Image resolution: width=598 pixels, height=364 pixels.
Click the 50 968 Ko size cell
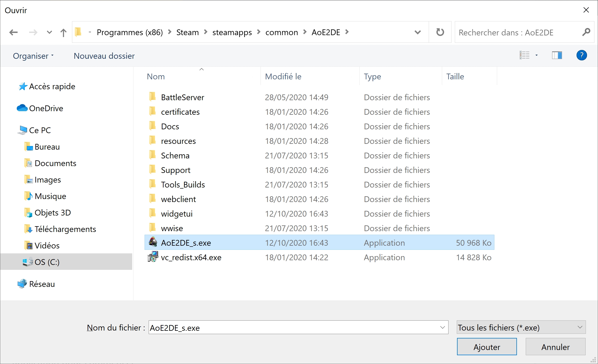tap(474, 243)
